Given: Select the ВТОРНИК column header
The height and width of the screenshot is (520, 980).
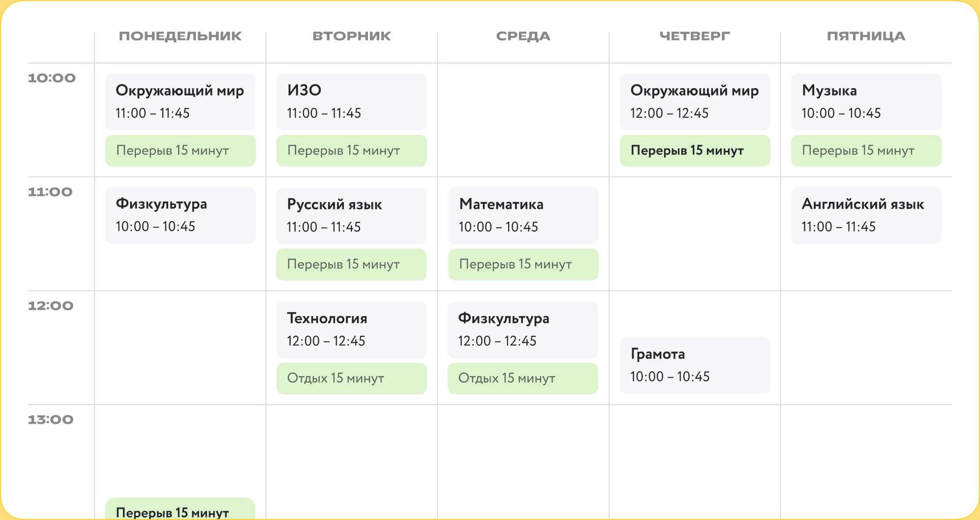Looking at the screenshot, I should point(352,36).
